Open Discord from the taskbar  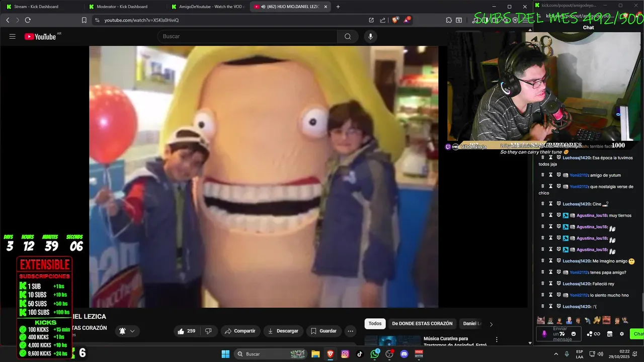tap(404, 354)
